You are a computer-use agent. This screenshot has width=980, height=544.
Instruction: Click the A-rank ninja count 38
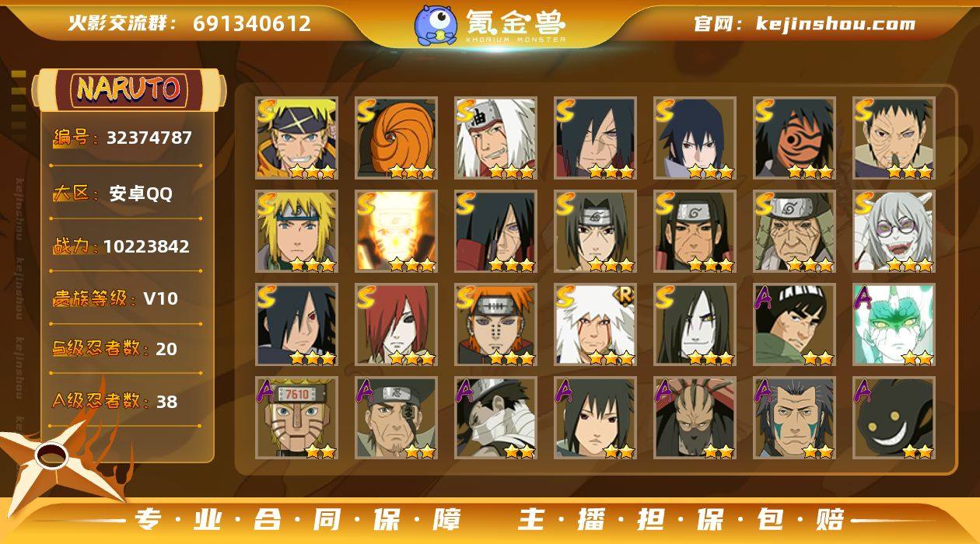(x=166, y=402)
